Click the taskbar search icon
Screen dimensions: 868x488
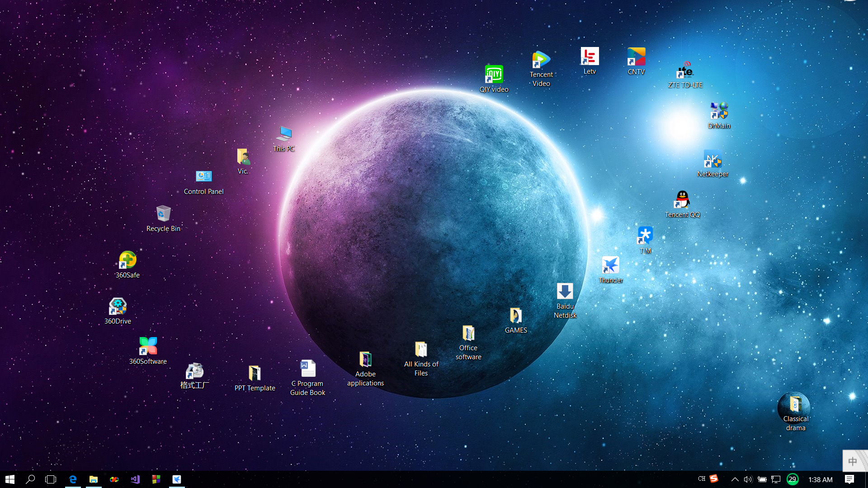coord(30,479)
